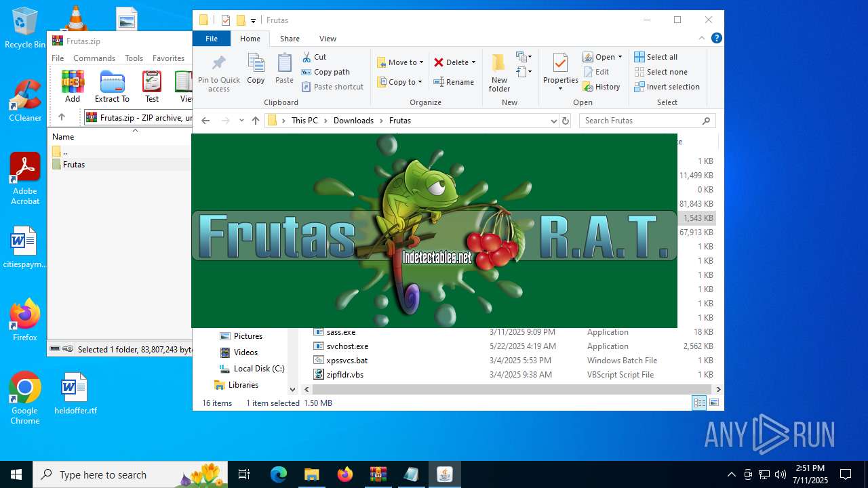
Task: Select the Frutas folder in WinRAR
Action: point(74,165)
